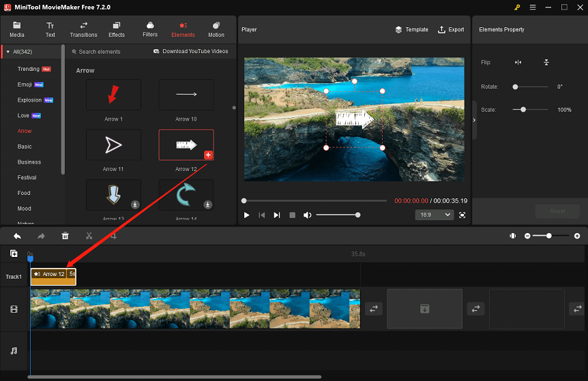Select the Festival category
Image resolution: width=588 pixels, height=381 pixels.
pyautogui.click(x=27, y=178)
